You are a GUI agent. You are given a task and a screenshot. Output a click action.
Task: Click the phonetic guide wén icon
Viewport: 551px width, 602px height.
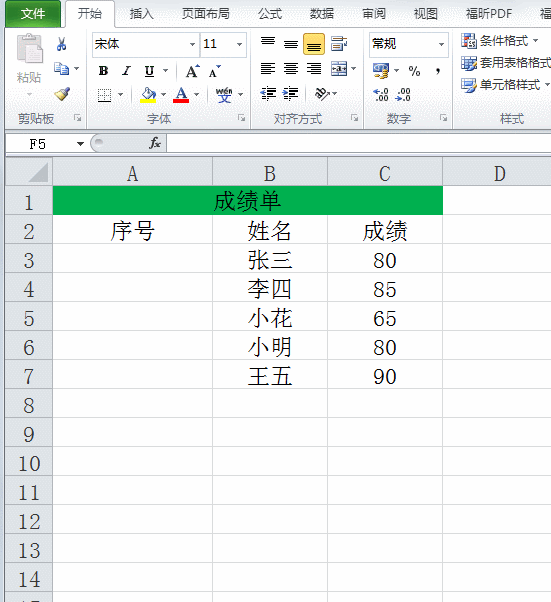224,95
